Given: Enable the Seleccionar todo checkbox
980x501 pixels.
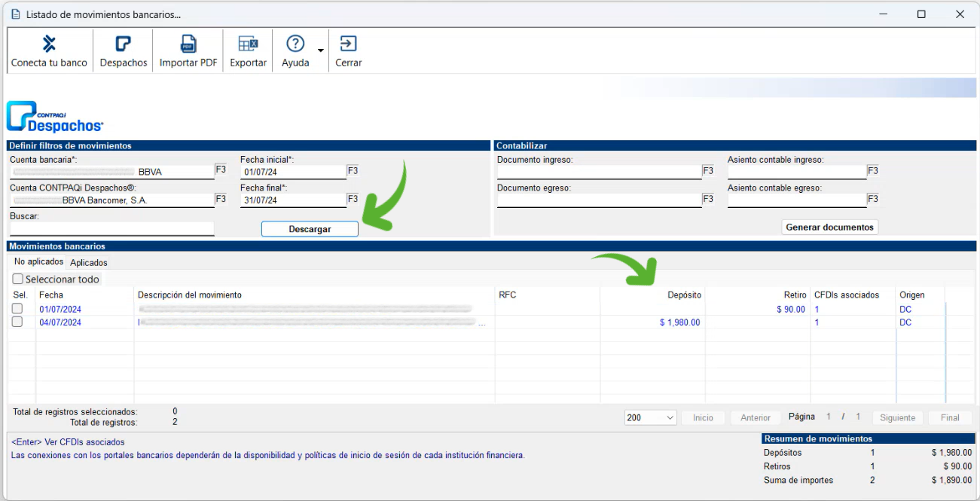Looking at the screenshot, I should (18, 280).
